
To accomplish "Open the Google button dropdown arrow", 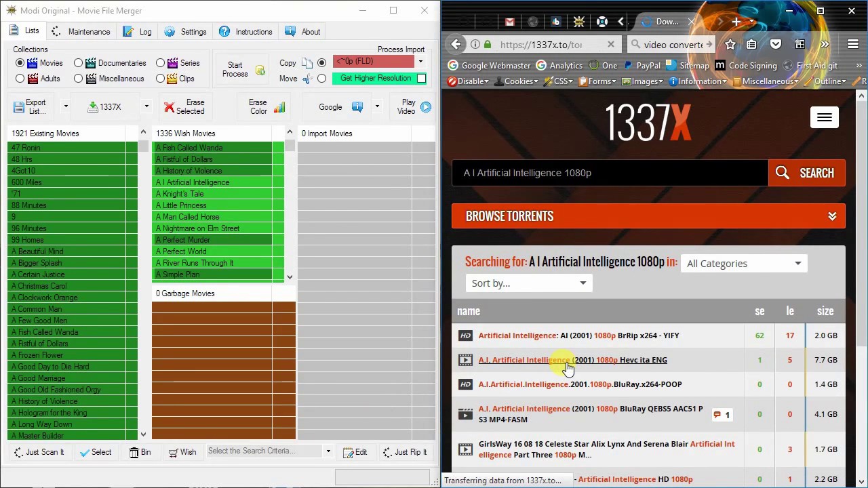I will click(377, 107).
